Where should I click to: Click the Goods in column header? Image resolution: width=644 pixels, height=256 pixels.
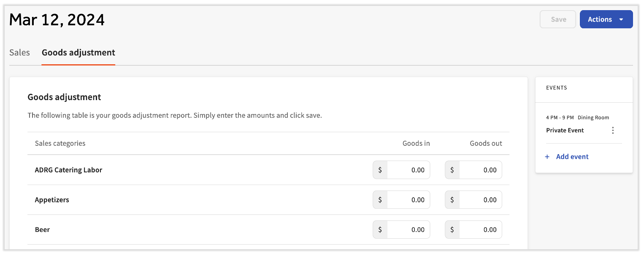[416, 144]
